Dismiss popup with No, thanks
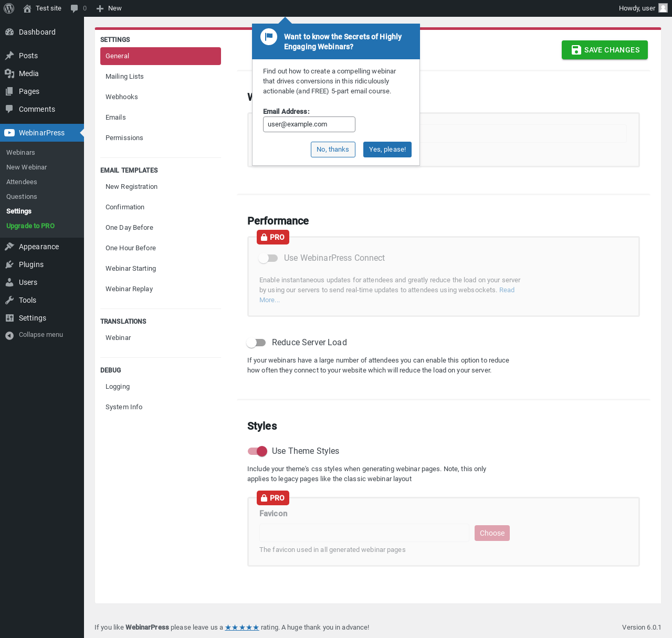 coord(333,150)
